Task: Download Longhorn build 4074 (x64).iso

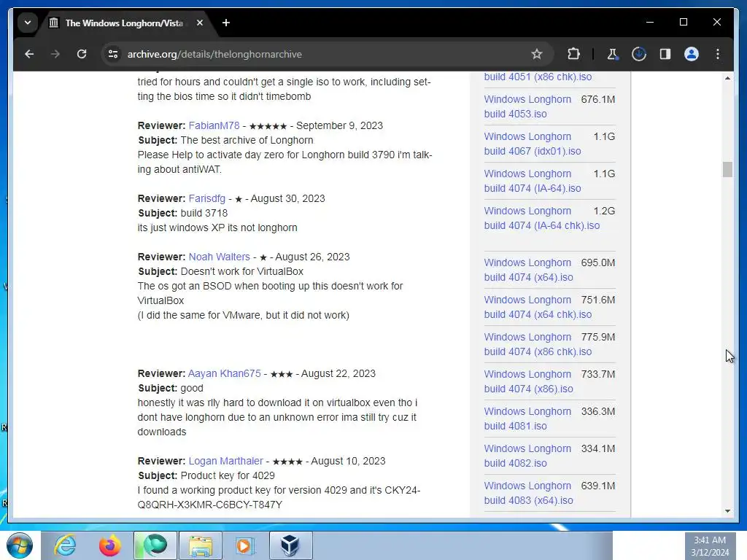Action: click(x=528, y=270)
